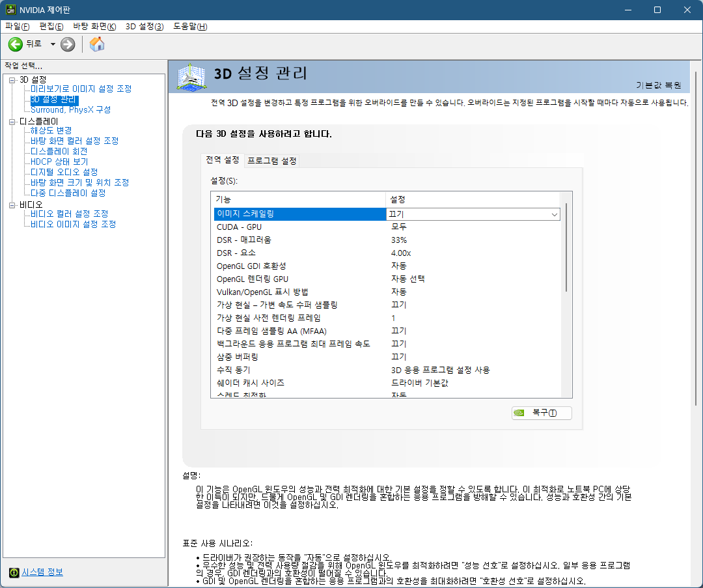
Task: Click the 33% value for DSR smoothness
Action: pyautogui.click(x=399, y=240)
